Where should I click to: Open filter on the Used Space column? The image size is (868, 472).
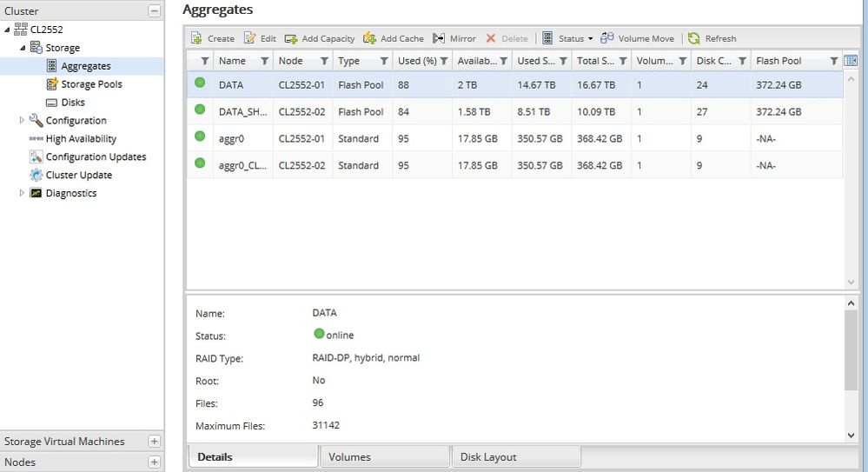563,61
